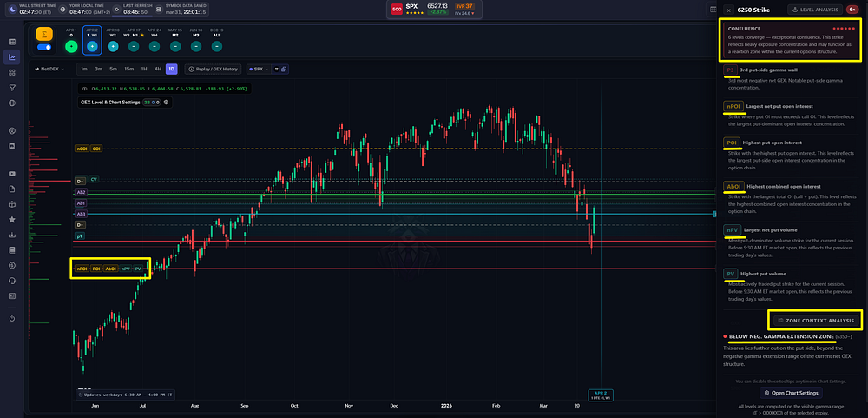Open the gear next to GEX Level & Chart Settings
The height and width of the screenshot is (418, 868).
pyautogui.click(x=166, y=102)
